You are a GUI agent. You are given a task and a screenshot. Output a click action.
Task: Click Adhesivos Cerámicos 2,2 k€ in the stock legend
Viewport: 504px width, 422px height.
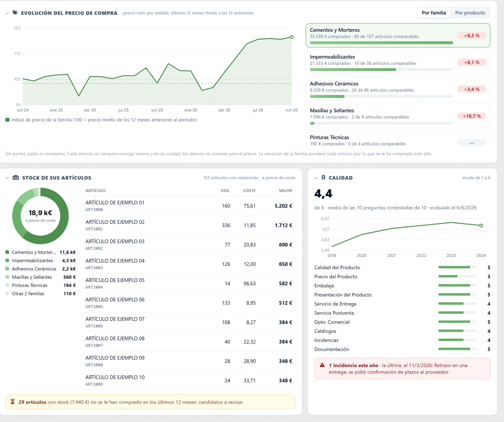(40, 269)
